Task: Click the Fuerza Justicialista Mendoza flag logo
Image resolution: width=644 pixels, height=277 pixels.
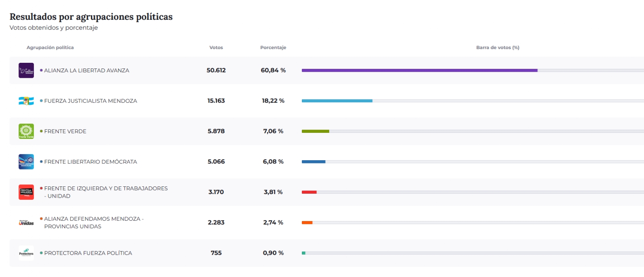Action: click(x=26, y=101)
